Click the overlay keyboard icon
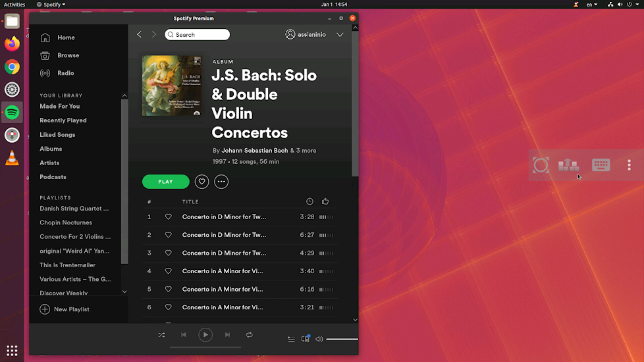 [x=601, y=165]
